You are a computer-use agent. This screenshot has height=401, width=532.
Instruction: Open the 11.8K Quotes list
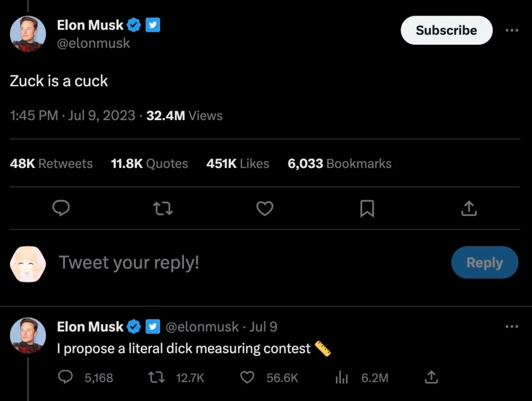[x=149, y=163]
